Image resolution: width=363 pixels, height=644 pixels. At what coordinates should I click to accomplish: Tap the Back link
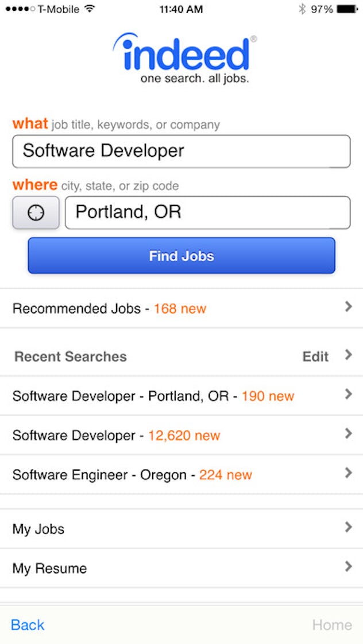(28, 624)
